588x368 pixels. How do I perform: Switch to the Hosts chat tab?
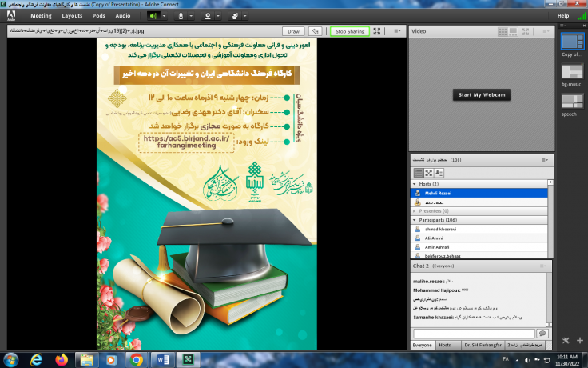pyautogui.click(x=444, y=345)
